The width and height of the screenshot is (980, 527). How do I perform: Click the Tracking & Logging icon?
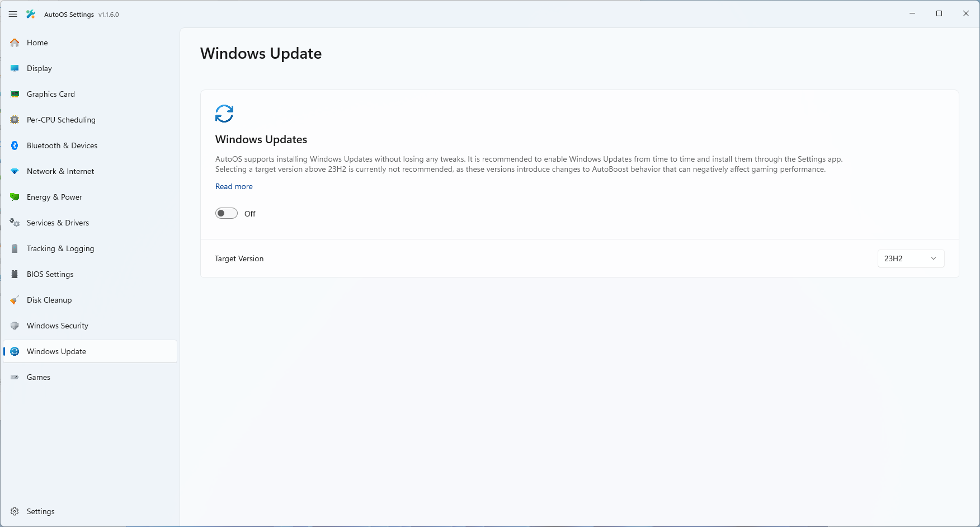coord(15,248)
